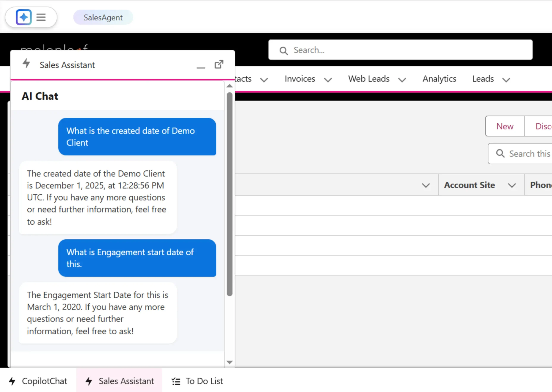Open the hamburger menu icon
This screenshot has width=552, height=392.
pyautogui.click(x=41, y=17)
